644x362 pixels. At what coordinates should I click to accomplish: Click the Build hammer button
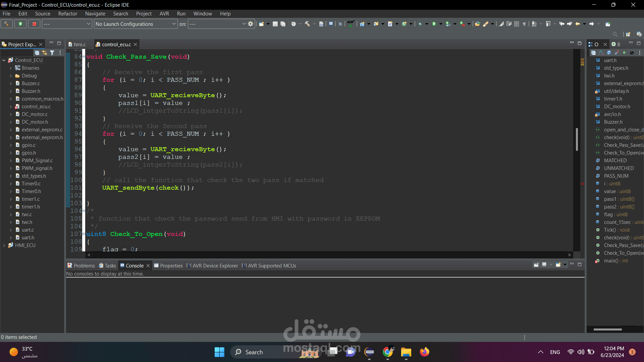[6, 24]
